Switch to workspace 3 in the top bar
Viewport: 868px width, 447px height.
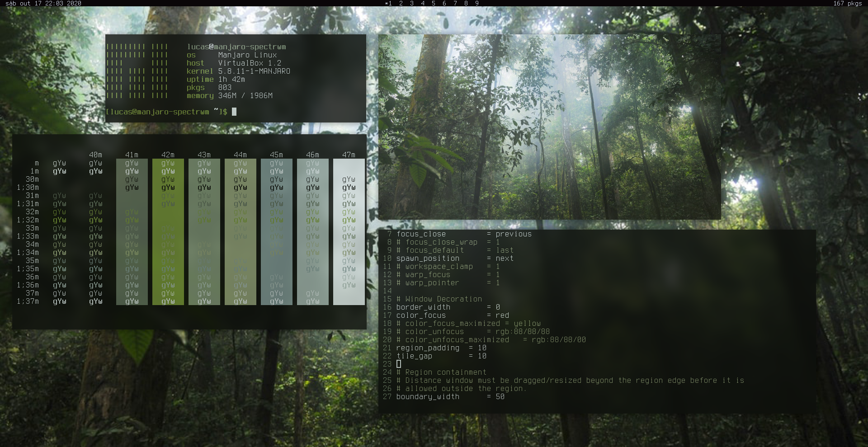412,3
